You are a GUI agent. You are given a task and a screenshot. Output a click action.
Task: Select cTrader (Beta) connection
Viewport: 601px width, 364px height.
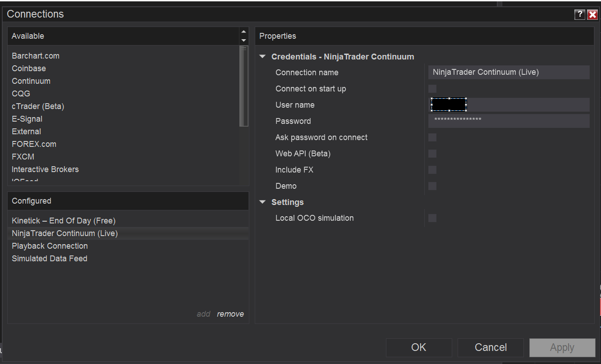(38, 106)
